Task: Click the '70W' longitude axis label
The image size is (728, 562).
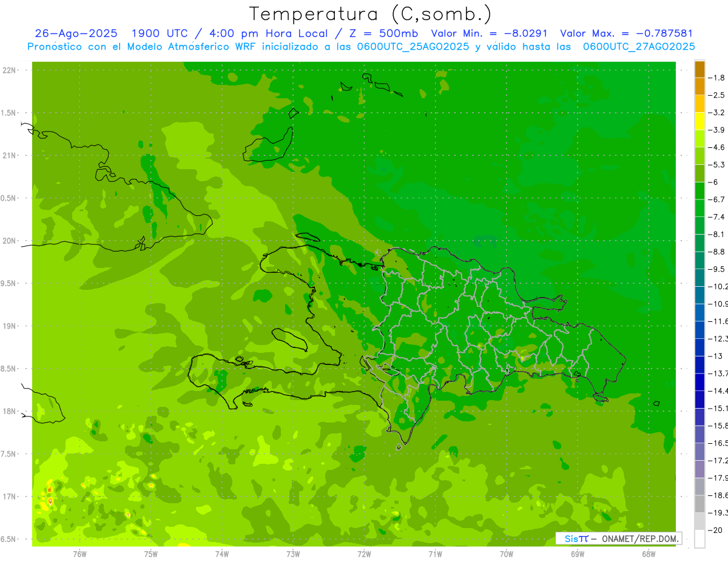Action: pos(507,554)
